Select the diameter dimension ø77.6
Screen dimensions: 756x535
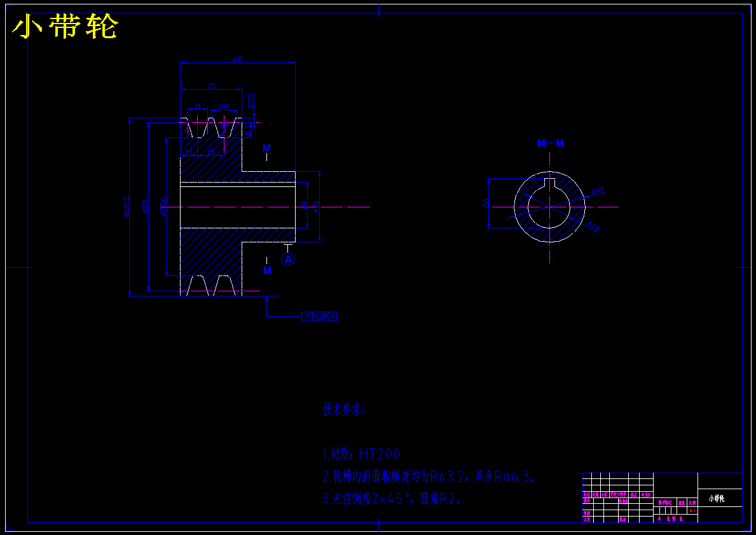pos(163,207)
